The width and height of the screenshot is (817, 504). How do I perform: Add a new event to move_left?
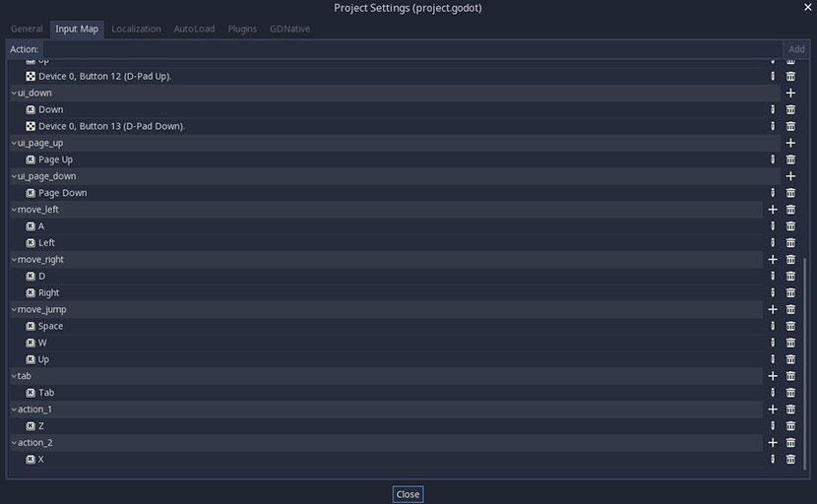pyautogui.click(x=773, y=210)
